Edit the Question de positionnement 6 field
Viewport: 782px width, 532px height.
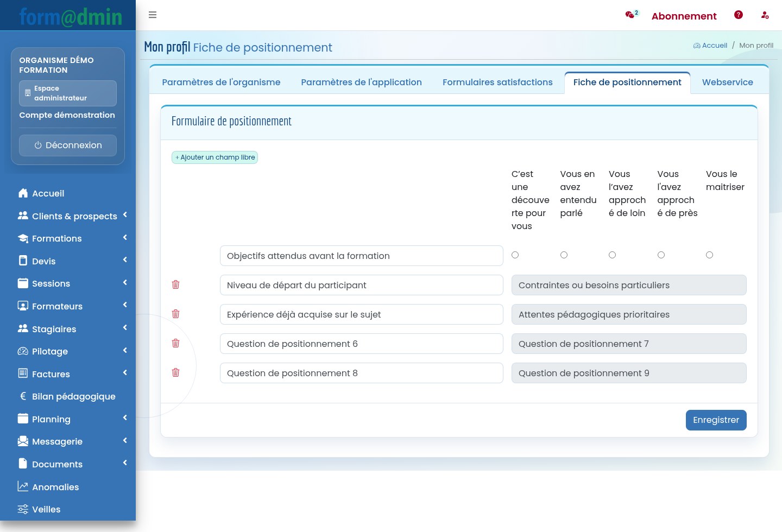(362, 344)
